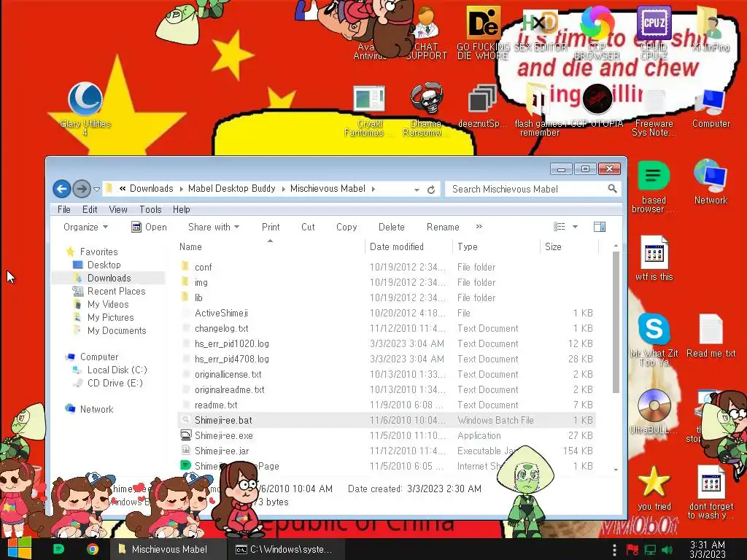This screenshot has height=560, width=747.
Task: Click the Explorer Back arrow button
Action: pyautogui.click(x=61, y=189)
